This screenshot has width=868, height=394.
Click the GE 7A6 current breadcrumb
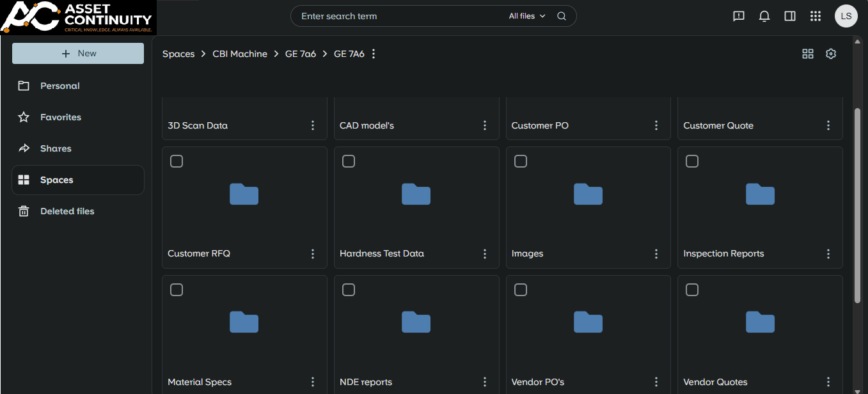click(x=349, y=54)
